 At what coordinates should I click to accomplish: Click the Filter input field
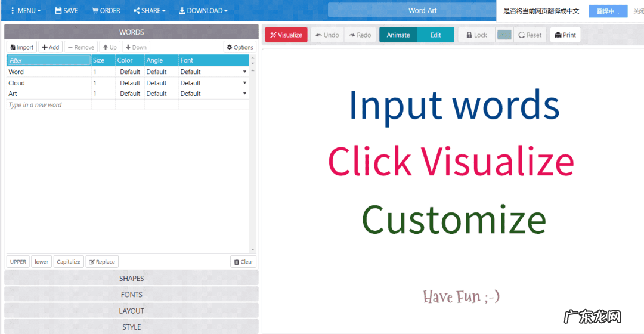[x=48, y=60]
